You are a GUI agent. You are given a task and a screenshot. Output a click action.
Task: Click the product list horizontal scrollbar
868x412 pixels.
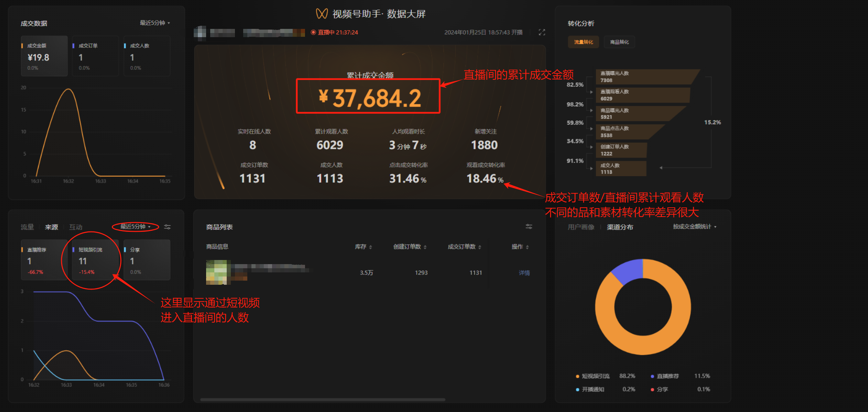pyautogui.click(x=323, y=400)
